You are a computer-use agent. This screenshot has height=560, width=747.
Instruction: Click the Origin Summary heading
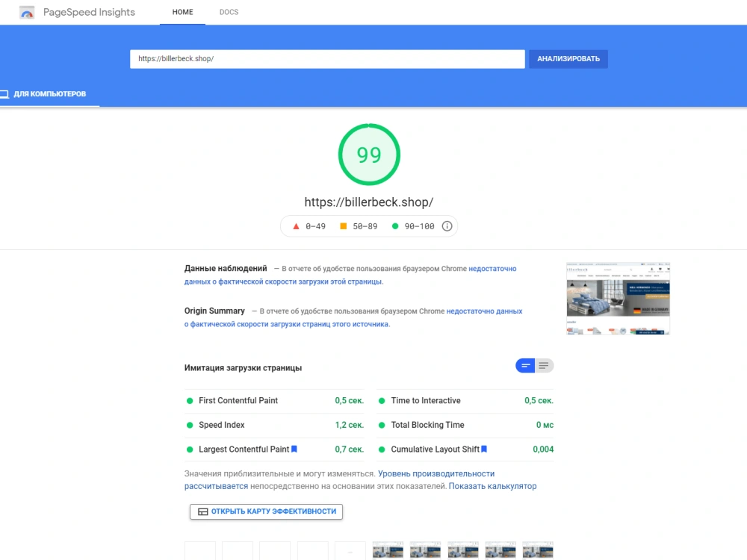pos(214,311)
